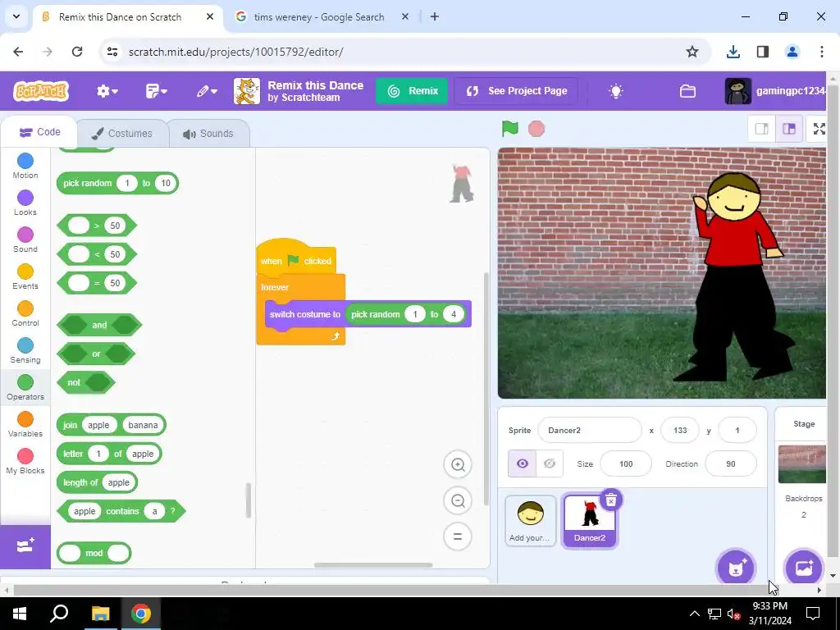
Task: Click the join apple banana block
Action: (x=70, y=426)
